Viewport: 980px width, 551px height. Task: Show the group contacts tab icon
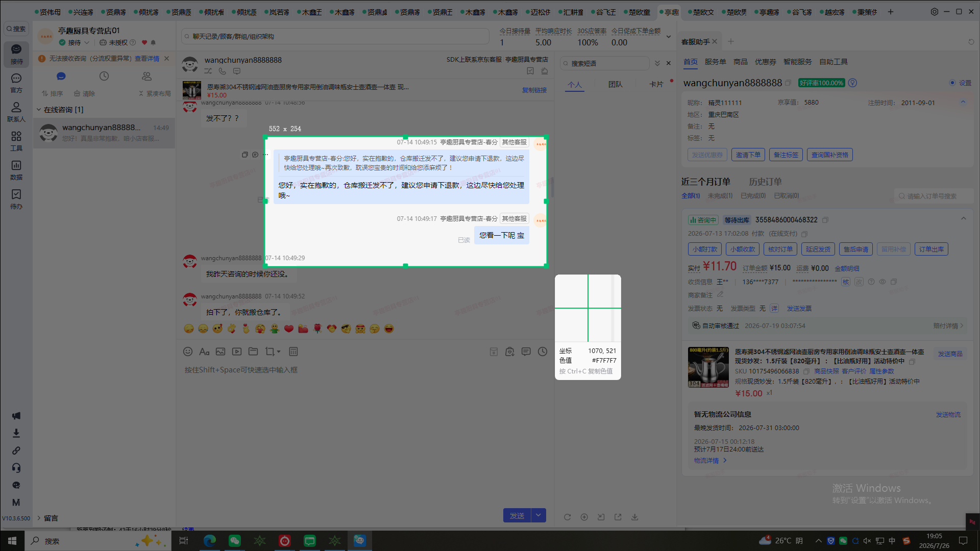pyautogui.click(x=147, y=76)
